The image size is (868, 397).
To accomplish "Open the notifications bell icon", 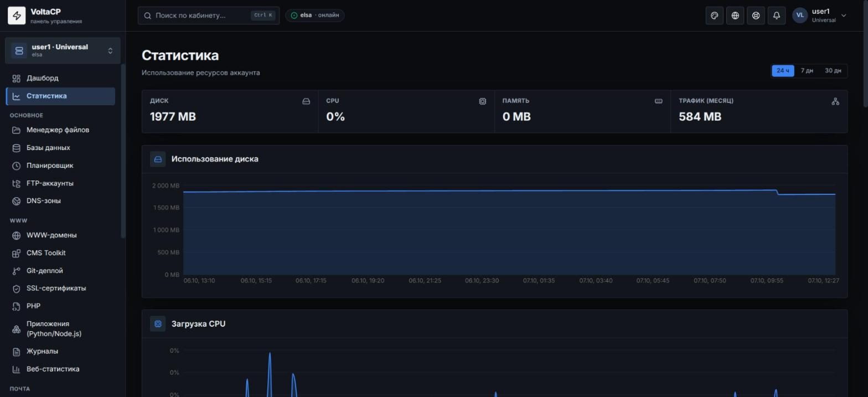I will pyautogui.click(x=777, y=16).
